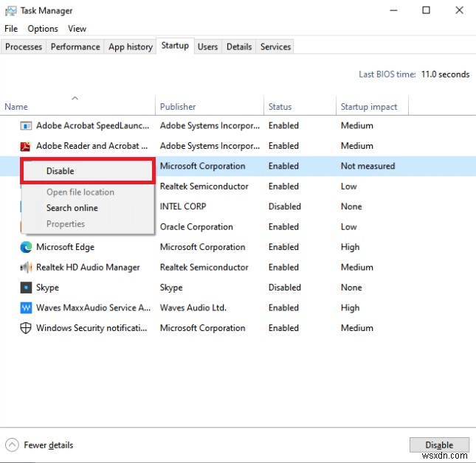476x463 pixels.
Task: Switch to the Services tab
Action: 276,46
